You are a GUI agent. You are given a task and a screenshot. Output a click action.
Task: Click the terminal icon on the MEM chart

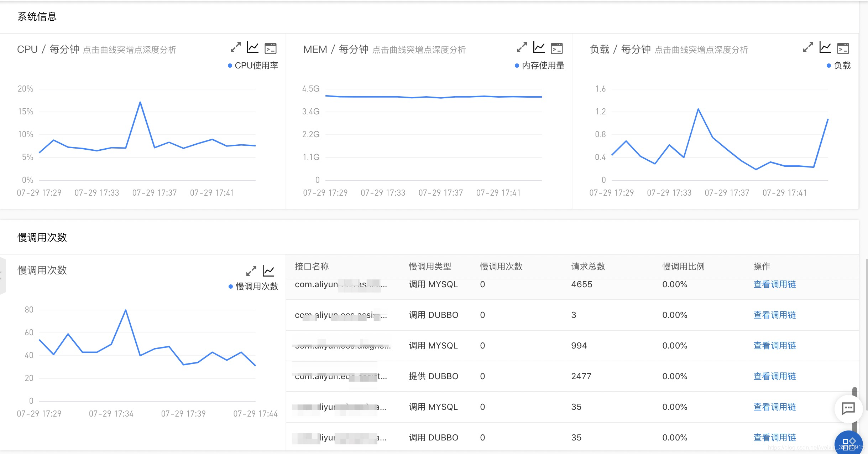click(x=557, y=48)
